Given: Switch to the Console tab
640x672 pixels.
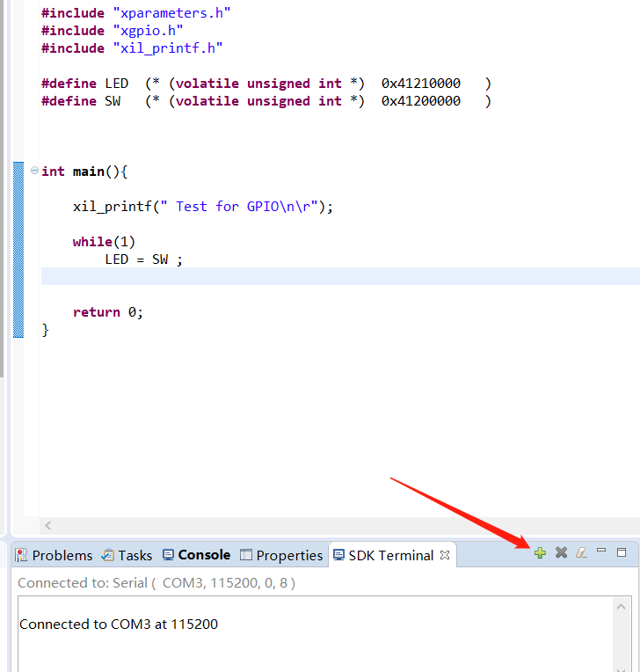Looking at the screenshot, I should (196, 555).
